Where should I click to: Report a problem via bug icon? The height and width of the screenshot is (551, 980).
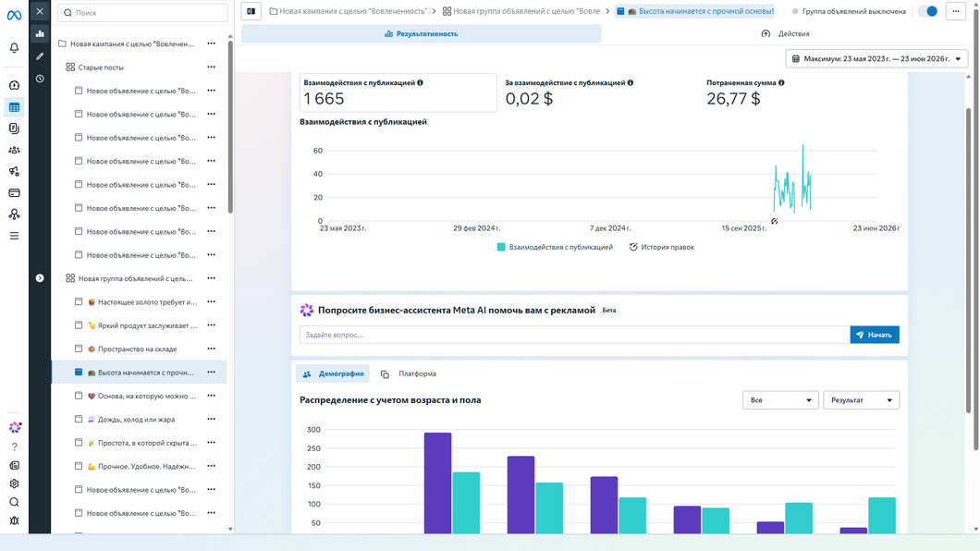(14, 520)
